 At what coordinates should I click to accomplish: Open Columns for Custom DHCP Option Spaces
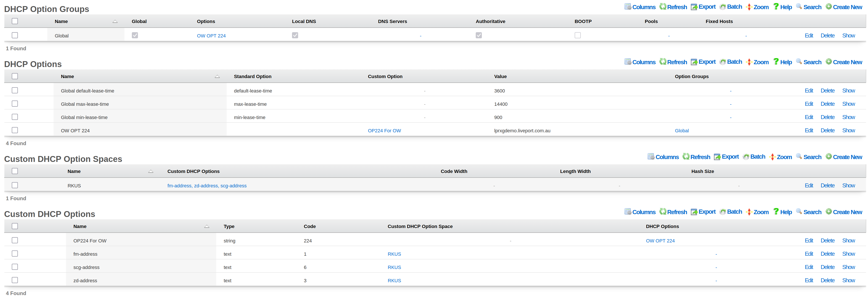click(663, 157)
